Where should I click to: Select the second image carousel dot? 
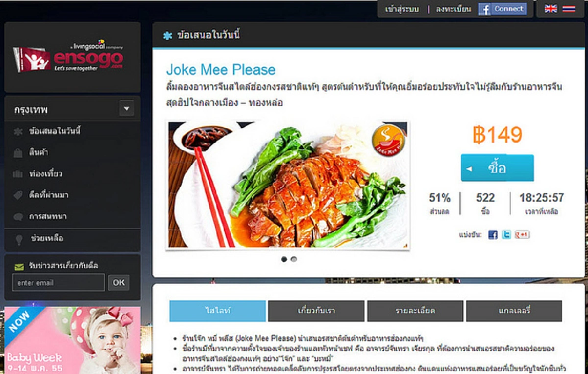coord(294,259)
